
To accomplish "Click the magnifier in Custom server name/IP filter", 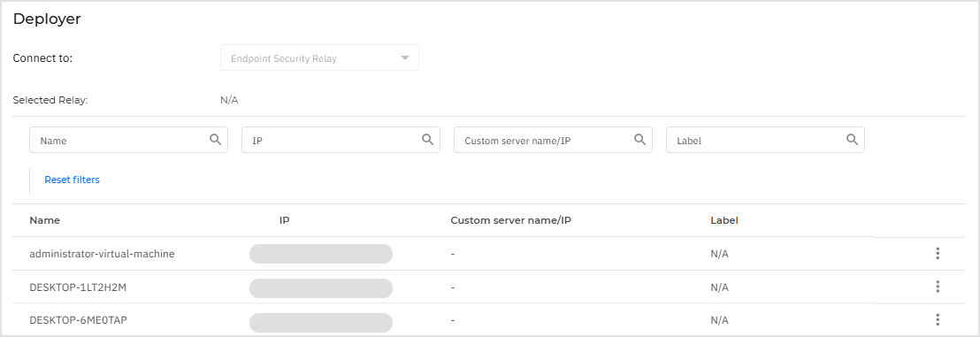I will (x=640, y=140).
